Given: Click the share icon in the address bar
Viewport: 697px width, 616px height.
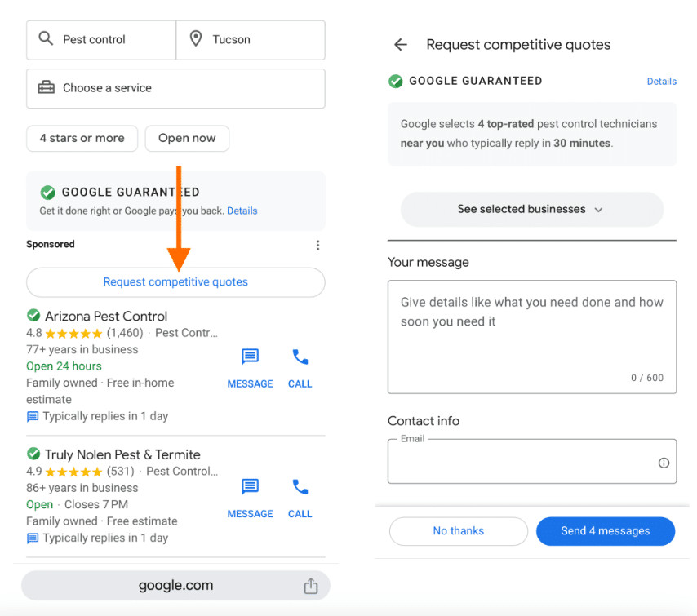Looking at the screenshot, I should click(x=310, y=586).
